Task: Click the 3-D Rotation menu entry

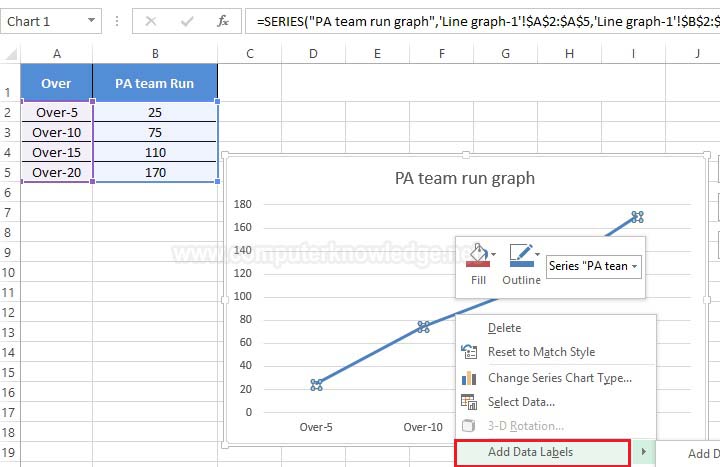Action: pyautogui.click(x=556, y=426)
